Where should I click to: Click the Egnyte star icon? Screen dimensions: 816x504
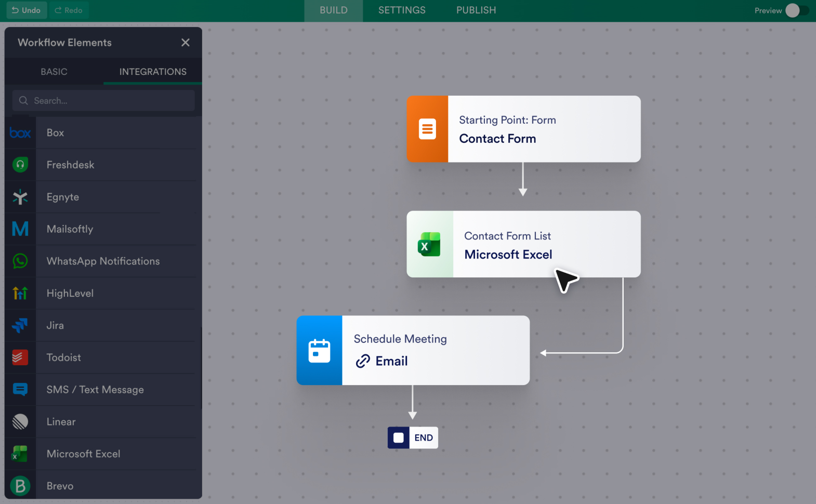[x=20, y=197]
